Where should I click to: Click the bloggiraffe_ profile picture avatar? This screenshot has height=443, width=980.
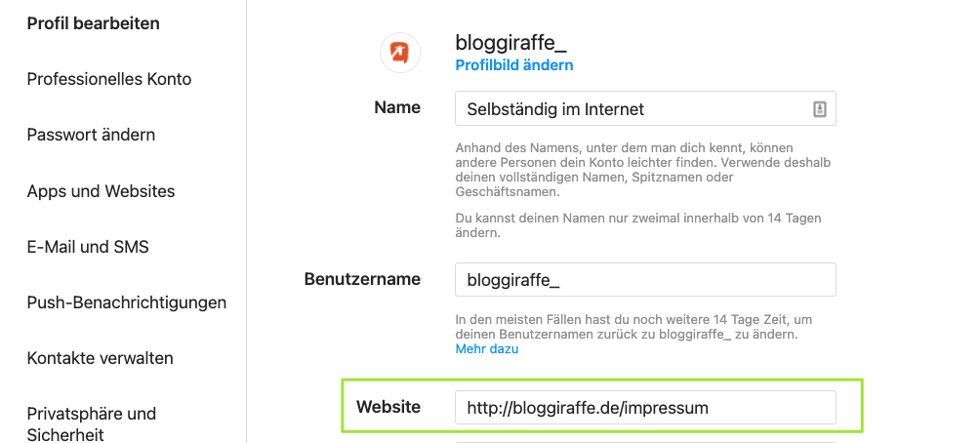click(x=399, y=53)
